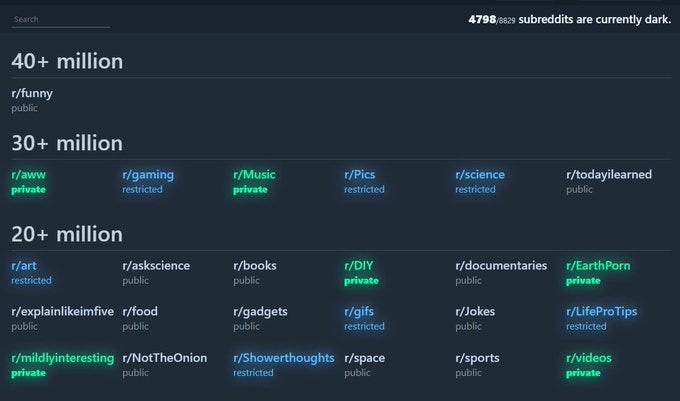
Task: Click 'public' status under r/NotTheOnion
Action: tap(135, 373)
